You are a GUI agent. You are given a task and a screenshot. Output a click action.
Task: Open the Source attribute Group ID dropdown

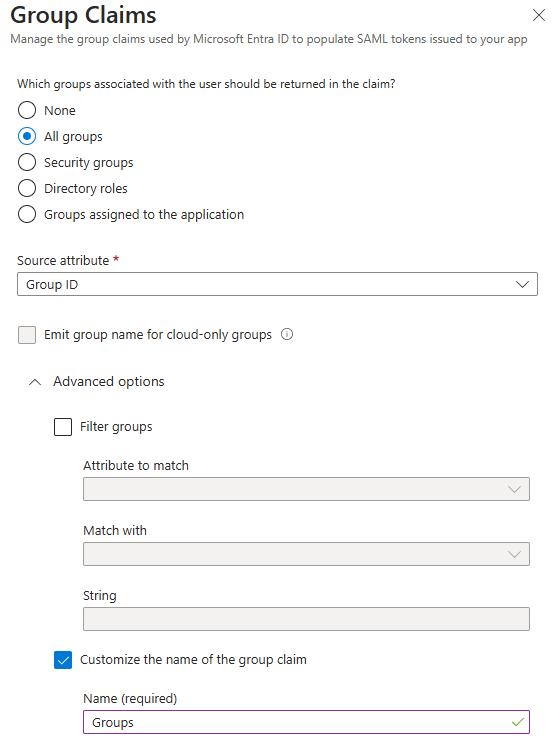tap(277, 284)
